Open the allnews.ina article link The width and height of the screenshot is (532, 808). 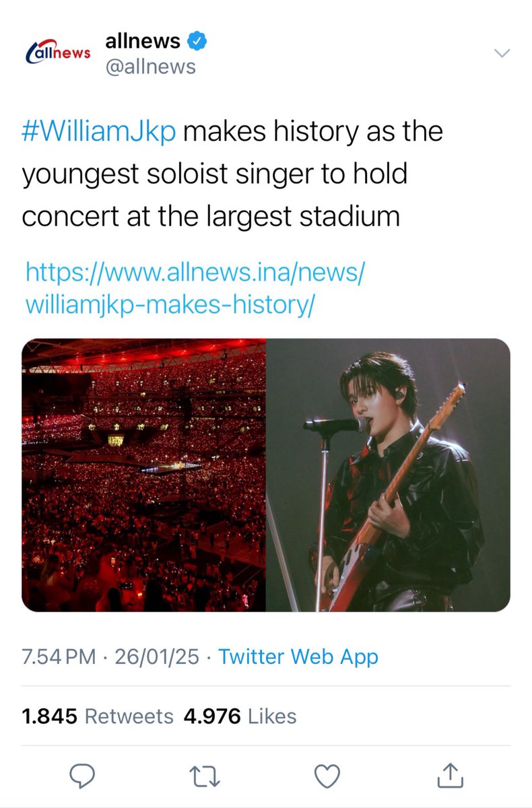click(x=194, y=289)
